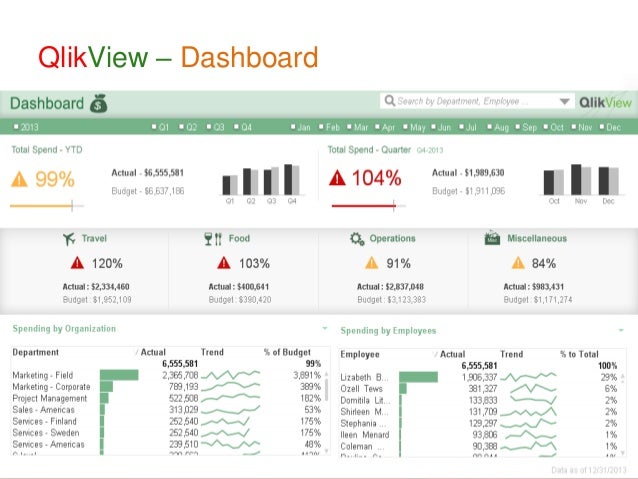
Task: Select the Services - Americas department row
Action: (x=167, y=444)
